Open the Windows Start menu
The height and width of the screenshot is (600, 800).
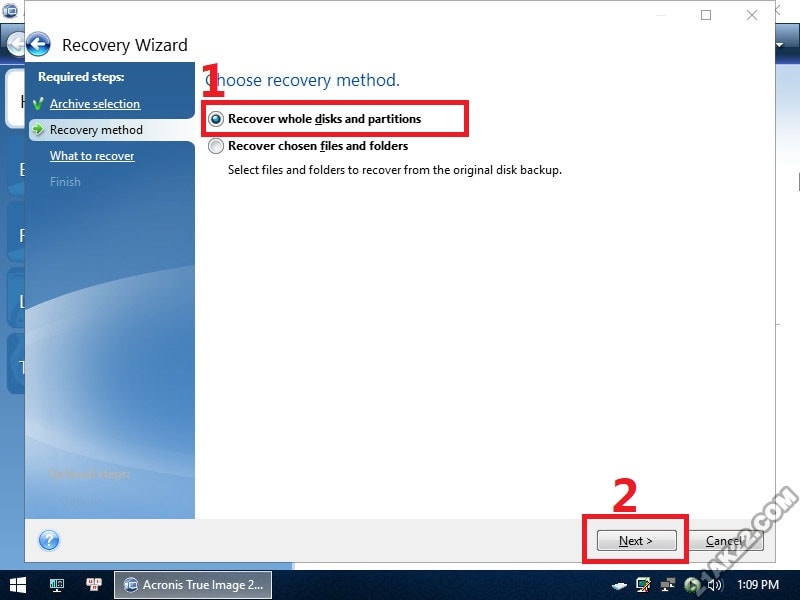18,585
